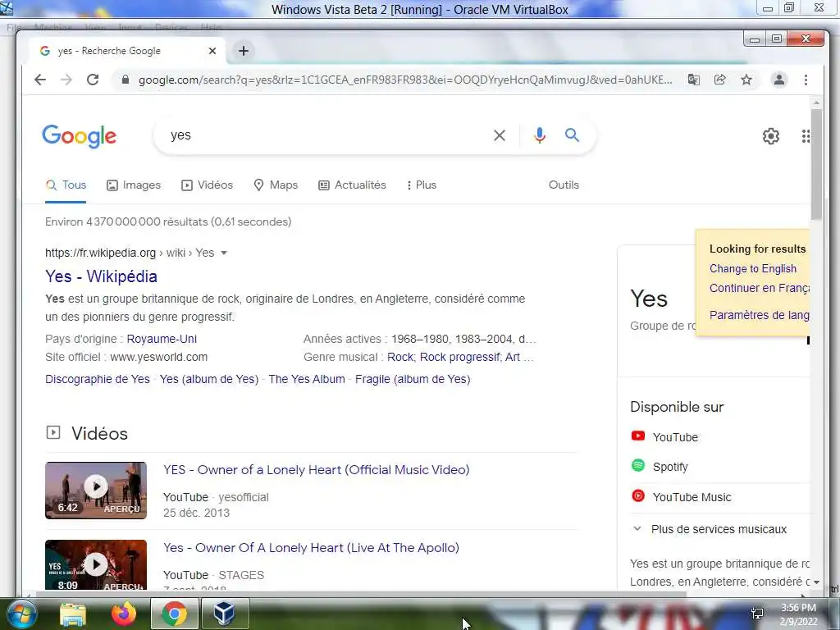The width and height of the screenshot is (840, 630).
Task: Click the forward navigation arrow
Action: pyautogui.click(x=66, y=80)
